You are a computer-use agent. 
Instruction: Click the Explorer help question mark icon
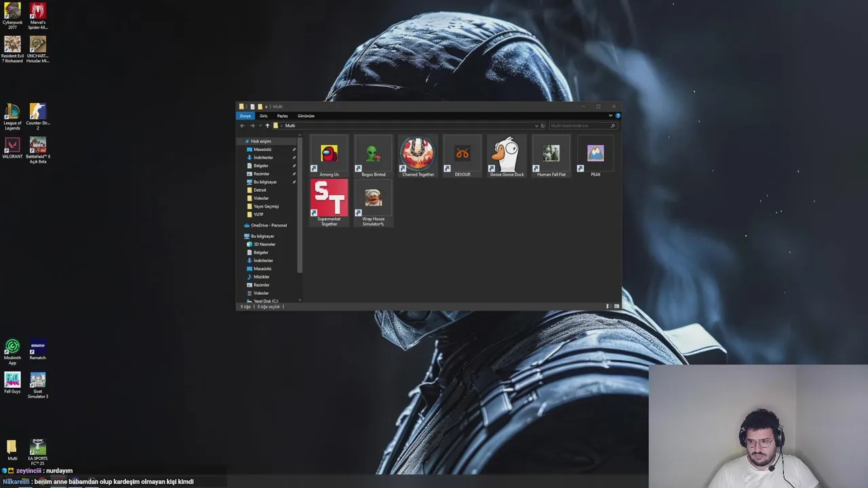coord(618,116)
